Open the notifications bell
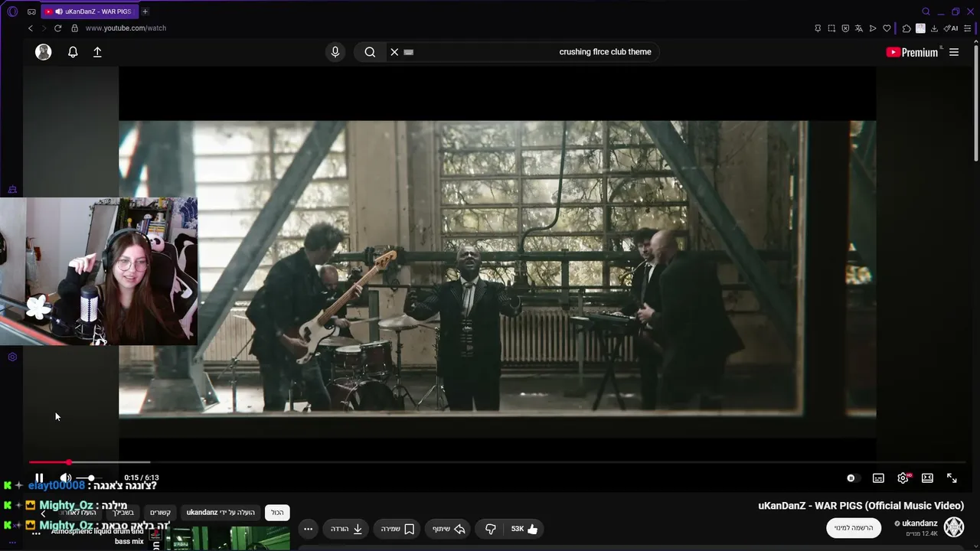980x551 pixels. 73,52
